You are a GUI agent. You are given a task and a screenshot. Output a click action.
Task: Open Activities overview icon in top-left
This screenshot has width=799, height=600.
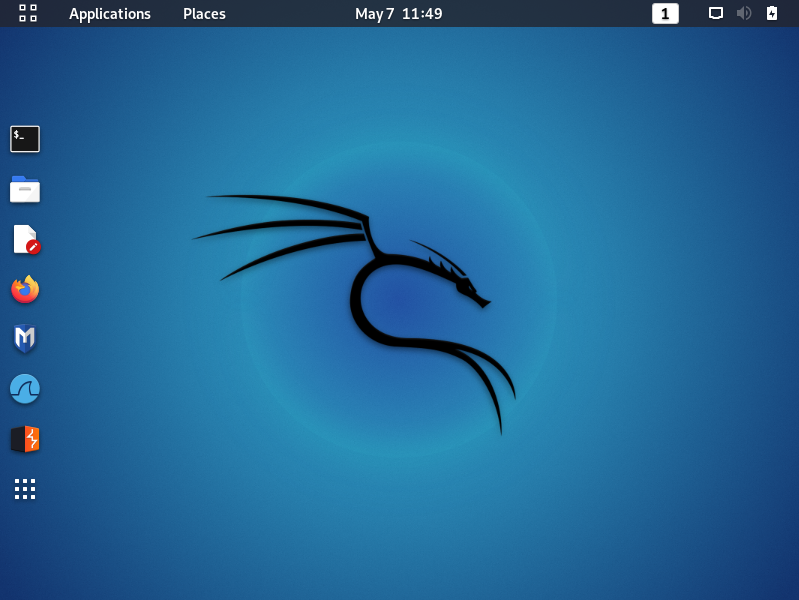tap(28, 13)
